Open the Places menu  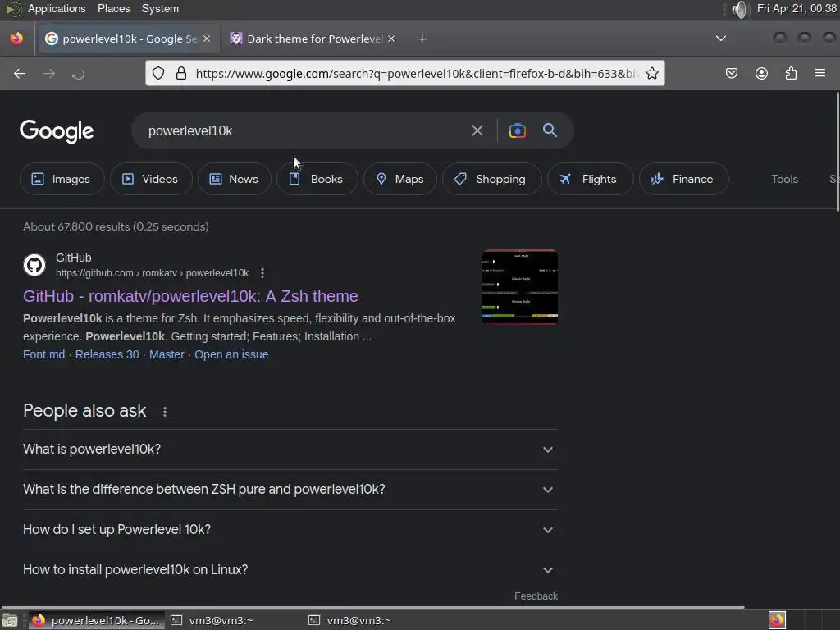click(x=113, y=8)
